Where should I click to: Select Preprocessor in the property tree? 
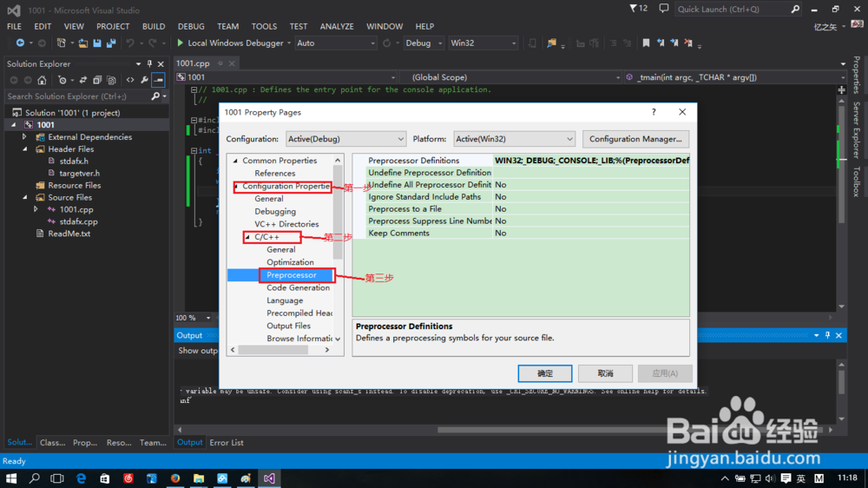coord(292,275)
